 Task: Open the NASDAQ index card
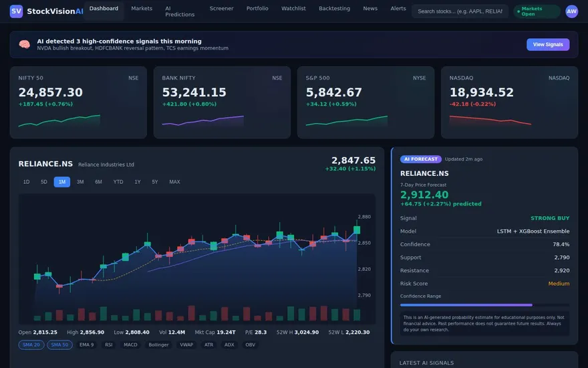[510, 102]
